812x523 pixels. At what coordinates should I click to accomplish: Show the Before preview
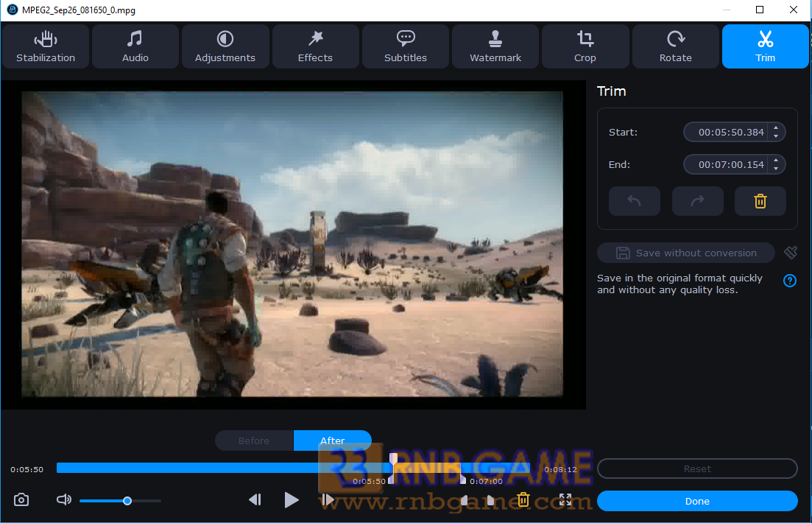[254, 440]
